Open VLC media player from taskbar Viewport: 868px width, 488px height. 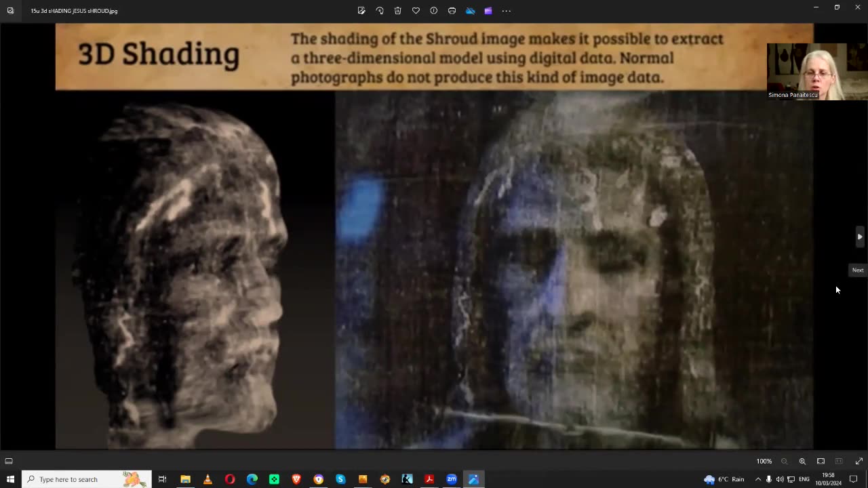pos(208,479)
